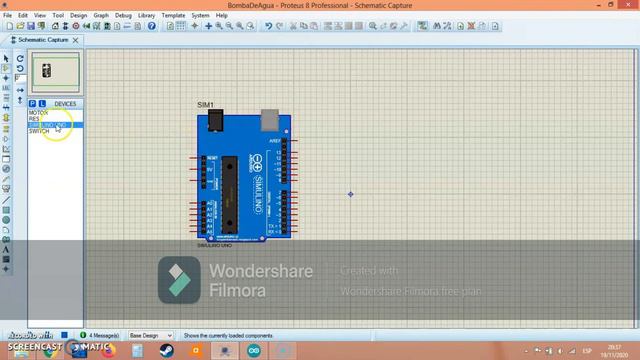Create a new project from the toolbar
This screenshot has width=640, height=360.
click(9, 26)
